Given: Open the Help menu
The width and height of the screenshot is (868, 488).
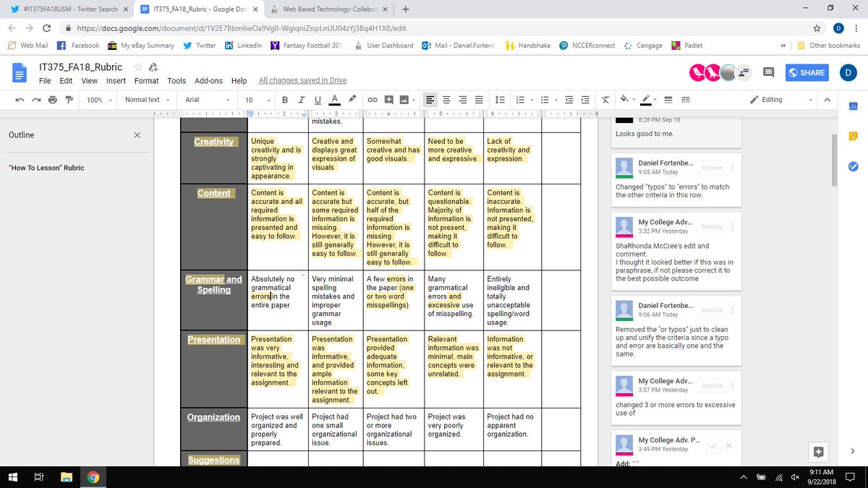Looking at the screenshot, I should [239, 81].
